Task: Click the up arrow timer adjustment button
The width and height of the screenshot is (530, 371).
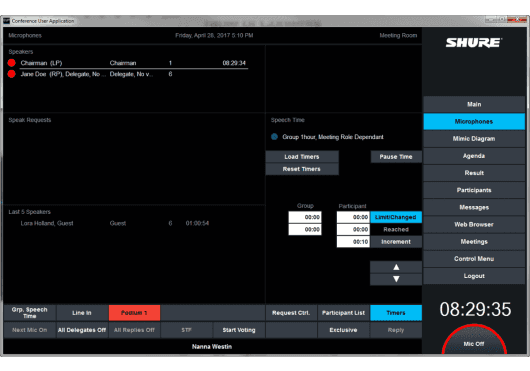Action: click(x=396, y=267)
